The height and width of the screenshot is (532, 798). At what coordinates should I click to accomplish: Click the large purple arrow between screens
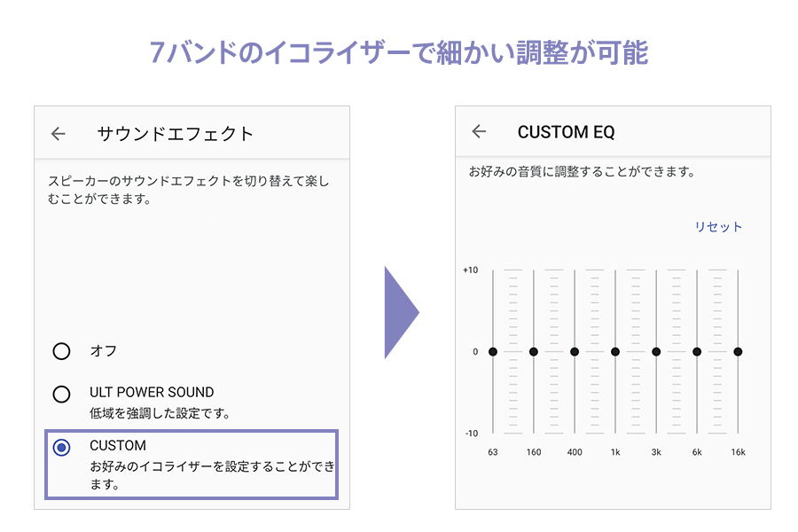point(400,312)
